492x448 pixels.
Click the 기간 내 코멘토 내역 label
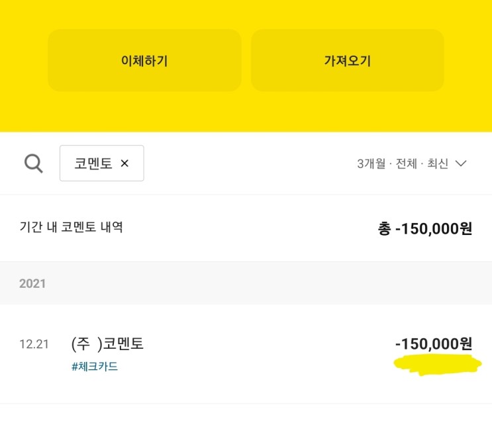[x=72, y=228]
